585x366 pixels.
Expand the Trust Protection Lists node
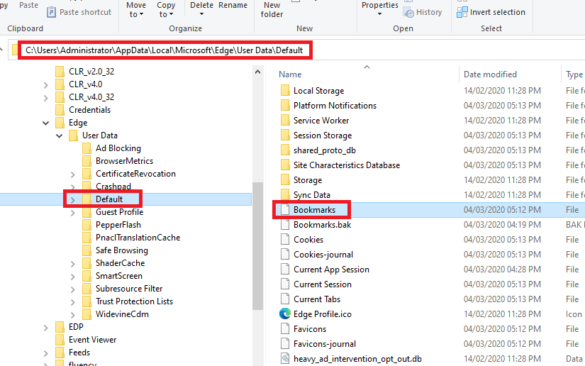point(73,302)
